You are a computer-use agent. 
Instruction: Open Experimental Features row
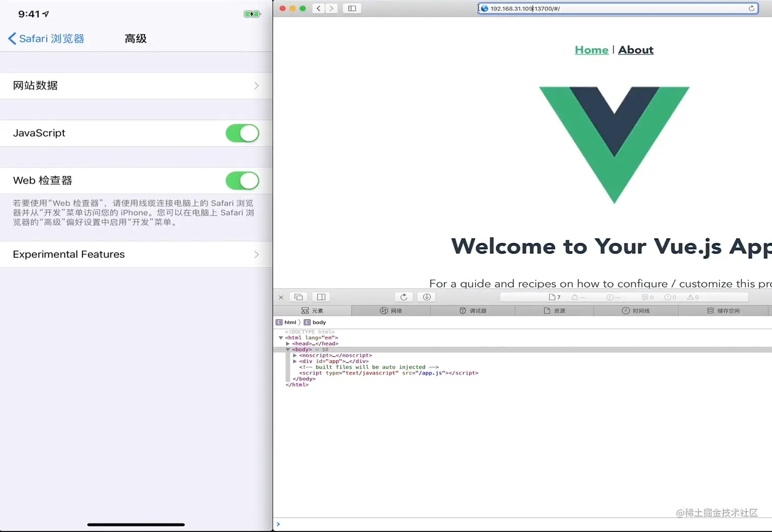[136, 254]
